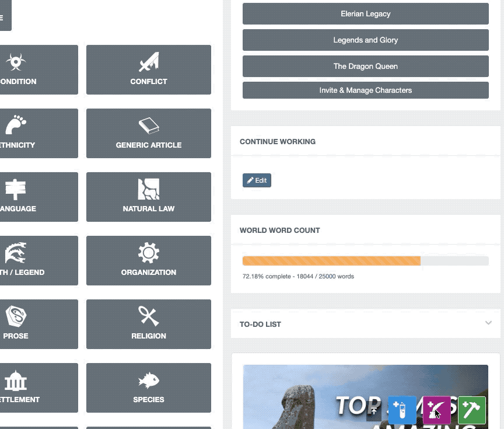Open the Settlement building template
This screenshot has height=429, width=504.
39,388
